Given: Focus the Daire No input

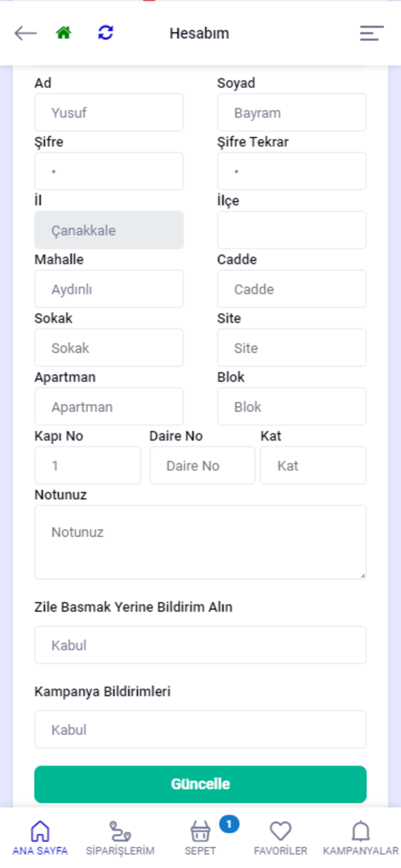Looking at the screenshot, I should (x=202, y=466).
